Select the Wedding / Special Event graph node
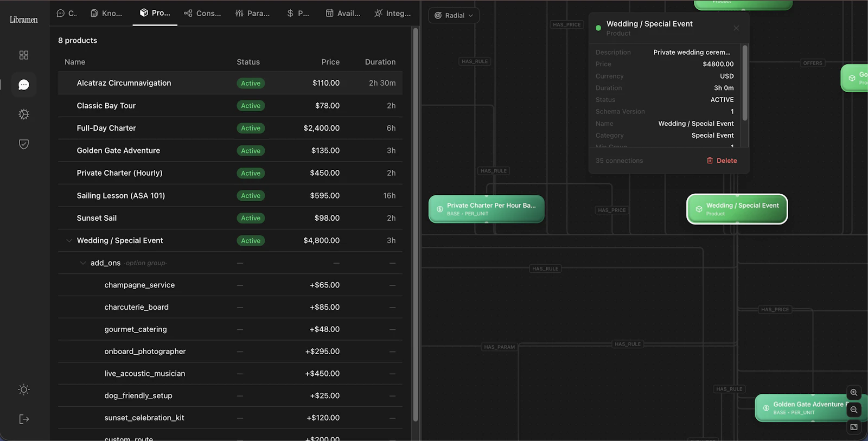 tap(737, 209)
